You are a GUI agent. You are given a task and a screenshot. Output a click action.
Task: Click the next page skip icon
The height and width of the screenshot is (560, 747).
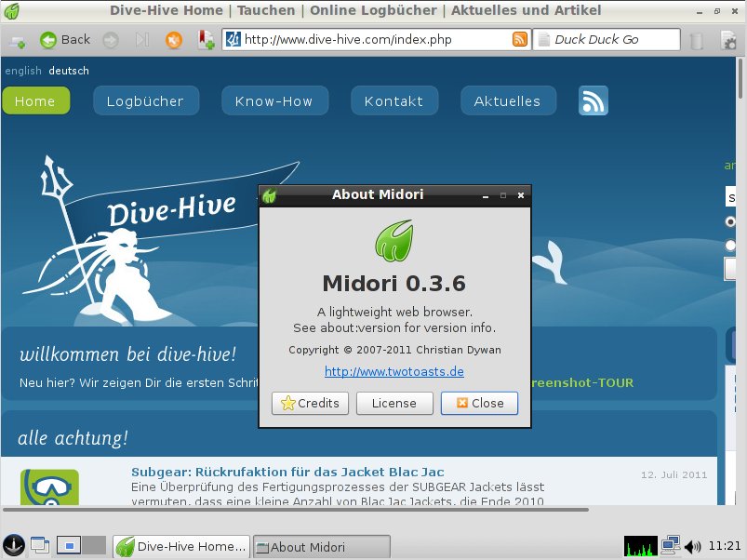tap(142, 40)
